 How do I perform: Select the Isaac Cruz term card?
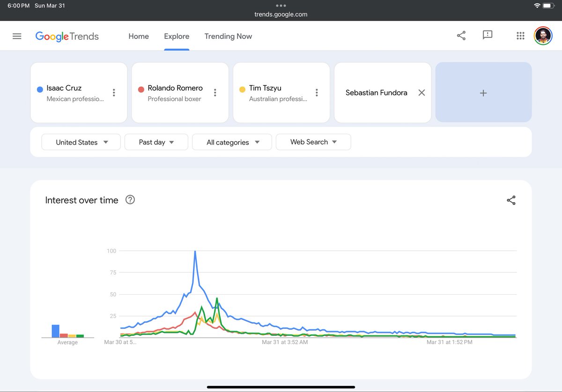[x=79, y=93]
